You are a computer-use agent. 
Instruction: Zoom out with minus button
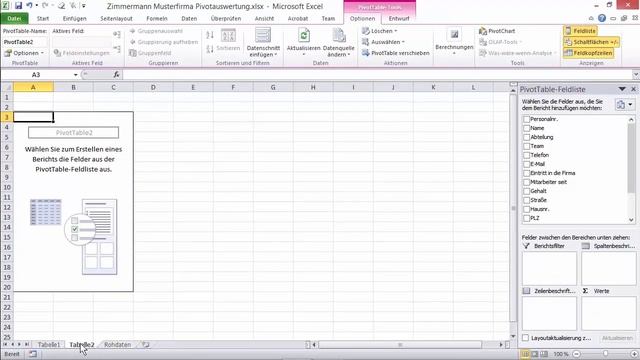pos(576,354)
